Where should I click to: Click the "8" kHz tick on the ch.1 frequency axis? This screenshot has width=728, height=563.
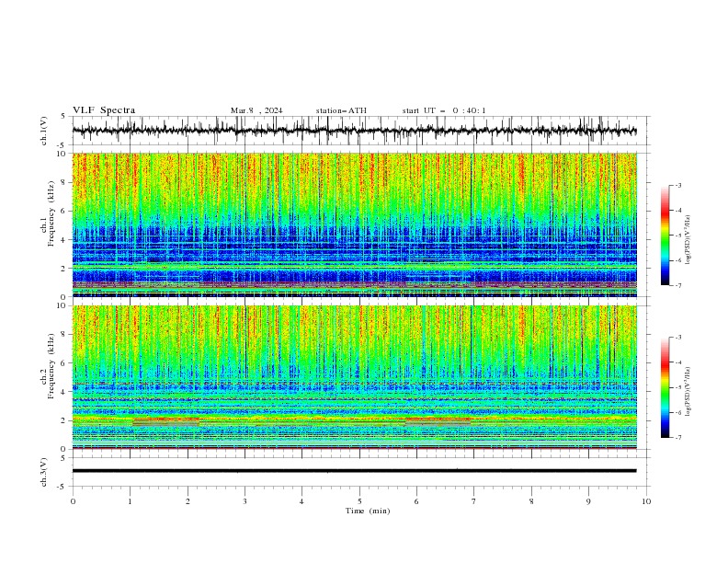tap(64, 182)
